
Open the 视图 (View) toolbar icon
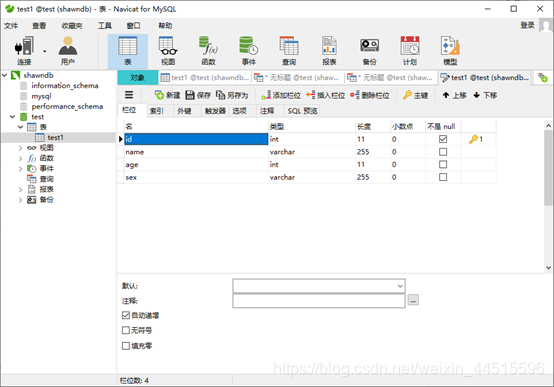point(168,51)
